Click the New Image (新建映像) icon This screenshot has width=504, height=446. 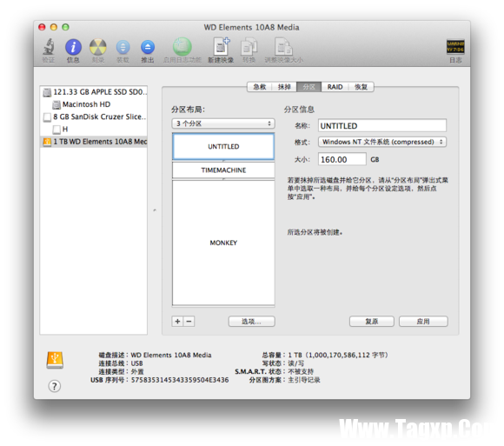pyautogui.click(x=221, y=47)
